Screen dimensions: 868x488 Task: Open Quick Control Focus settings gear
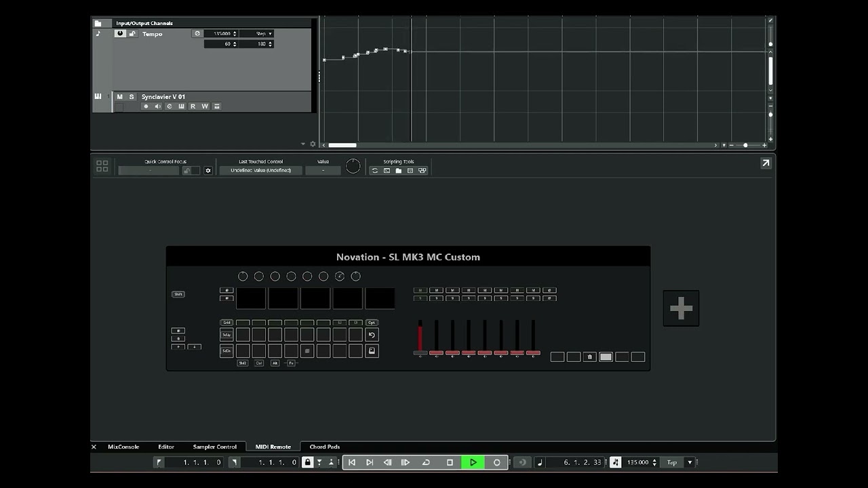click(x=208, y=171)
